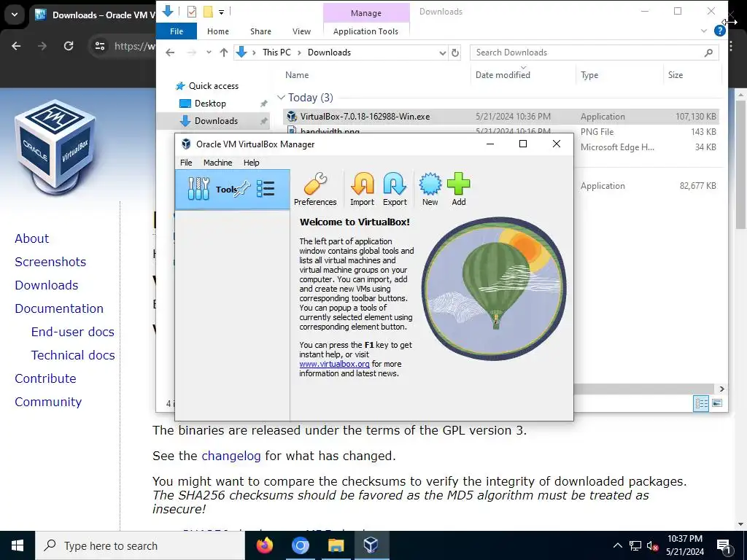Switch to the View ribbon tab
747x560 pixels.
(x=301, y=31)
